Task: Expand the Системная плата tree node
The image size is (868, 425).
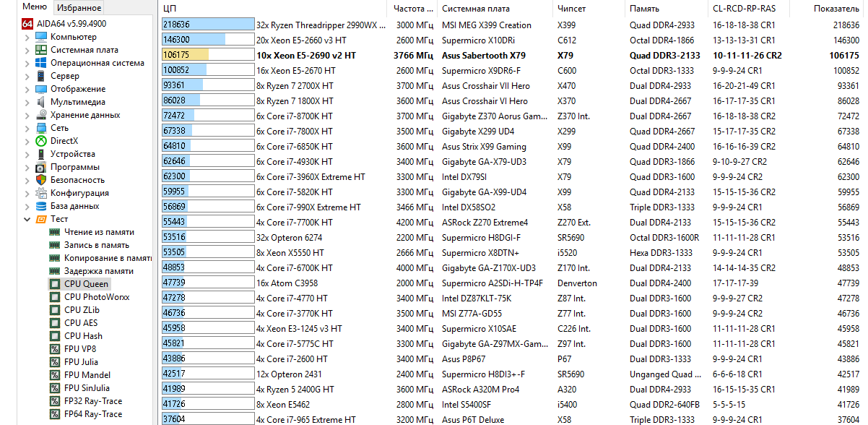Action: [27, 50]
